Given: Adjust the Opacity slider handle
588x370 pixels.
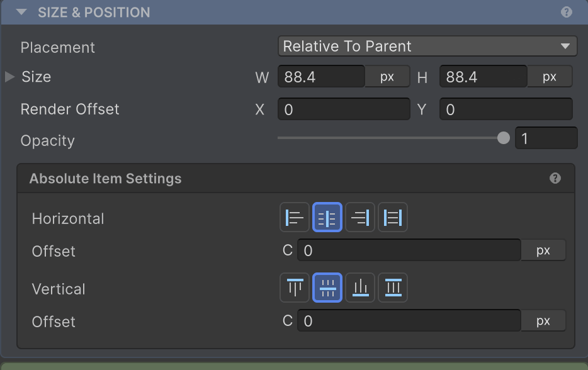Looking at the screenshot, I should (503, 138).
